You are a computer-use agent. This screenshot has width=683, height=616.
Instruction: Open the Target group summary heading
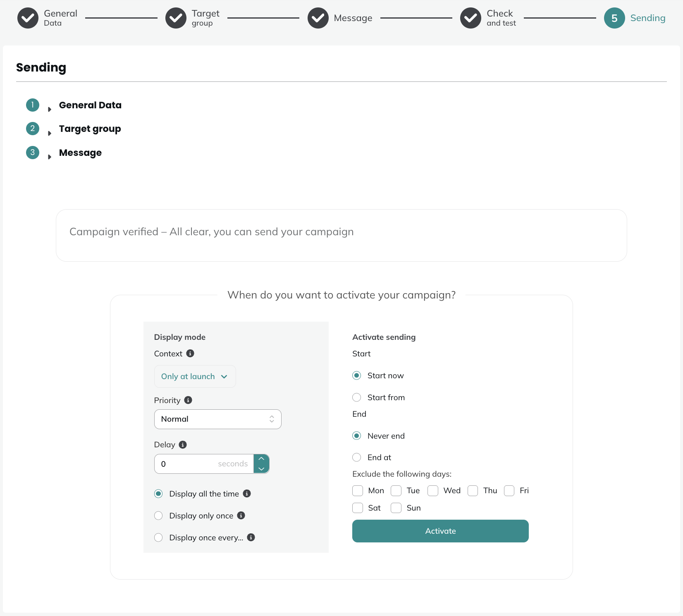tap(90, 129)
